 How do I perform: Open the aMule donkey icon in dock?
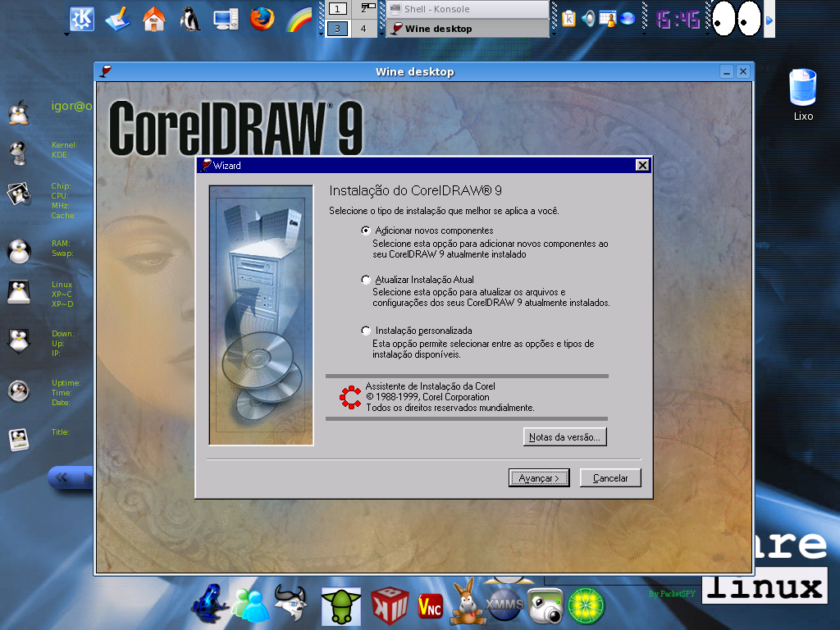[x=468, y=602]
